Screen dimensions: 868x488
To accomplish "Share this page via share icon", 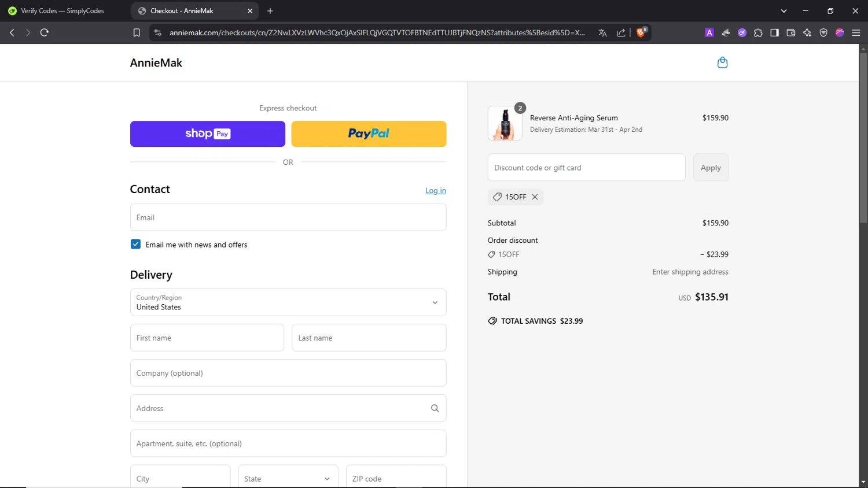I will pos(621,33).
